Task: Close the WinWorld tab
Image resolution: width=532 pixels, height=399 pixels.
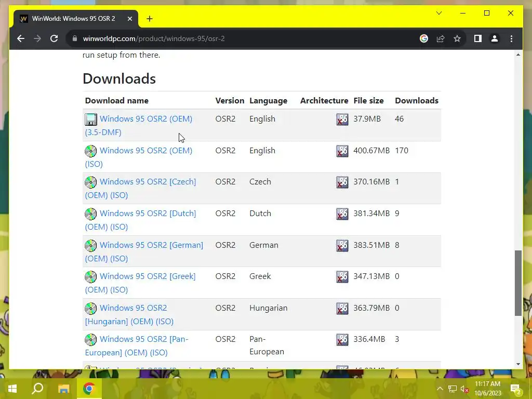Action: (129, 19)
